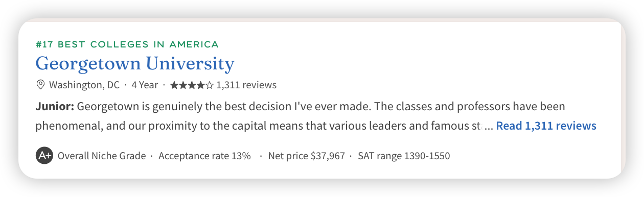Click the 4 Year label
Image resolution: width=644 pixels, height=197 pixels.
pyautogui.click(x=145, y=85)
